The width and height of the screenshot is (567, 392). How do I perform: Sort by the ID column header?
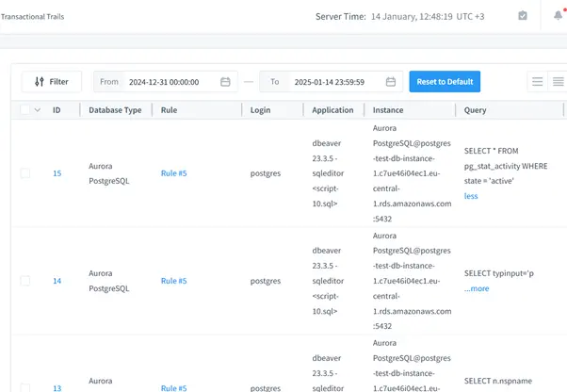pyautogui.click(x=57, y=110)
